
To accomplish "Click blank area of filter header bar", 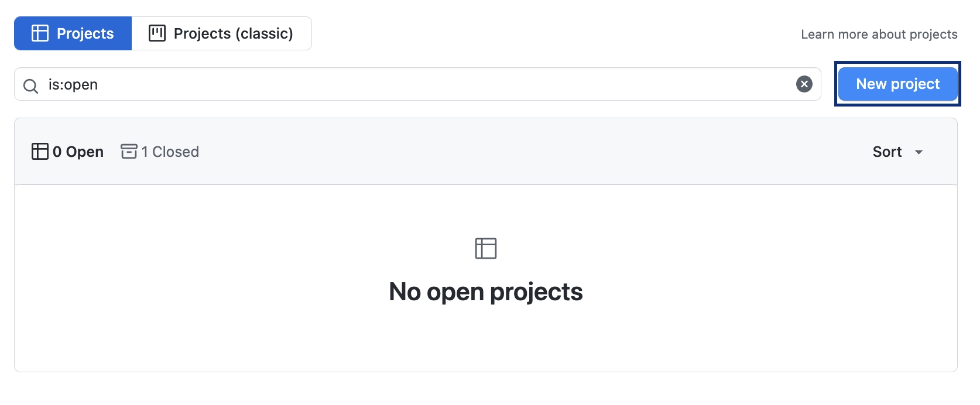I will [527, 152].
